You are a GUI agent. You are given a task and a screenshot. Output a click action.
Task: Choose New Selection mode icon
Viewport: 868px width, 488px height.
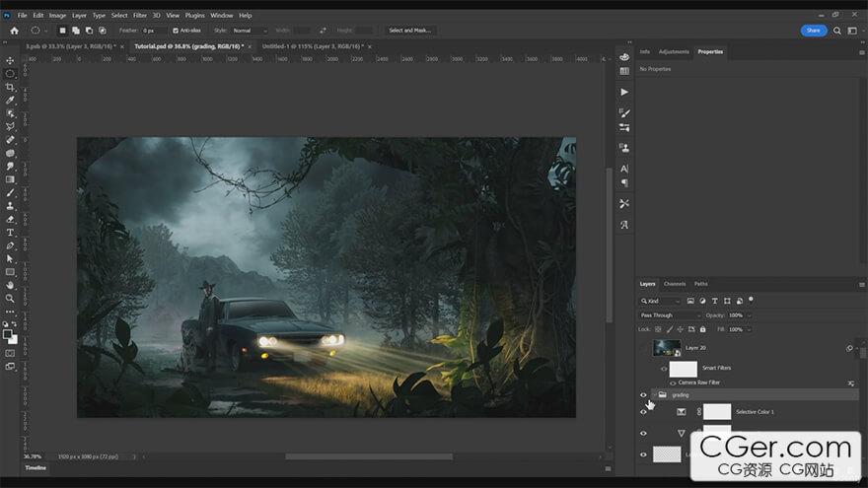tap(62, 31)
